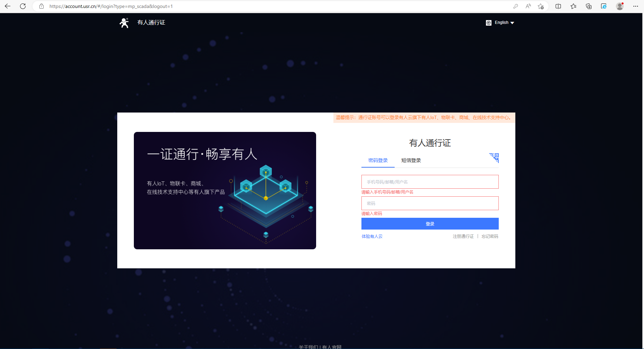Click the blue 登录 button
Image resolution: width=644 pixels, height=349 pixels.
pyautogui.click(x=430, y=224)
